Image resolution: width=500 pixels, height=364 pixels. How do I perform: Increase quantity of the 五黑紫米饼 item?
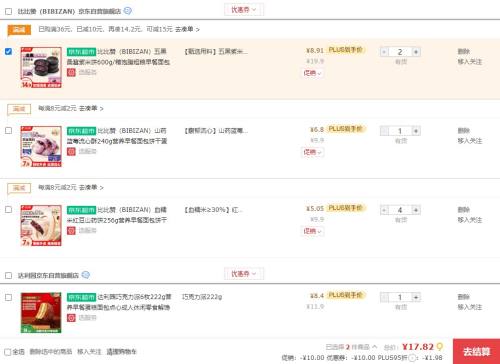(x=416, y=52)
